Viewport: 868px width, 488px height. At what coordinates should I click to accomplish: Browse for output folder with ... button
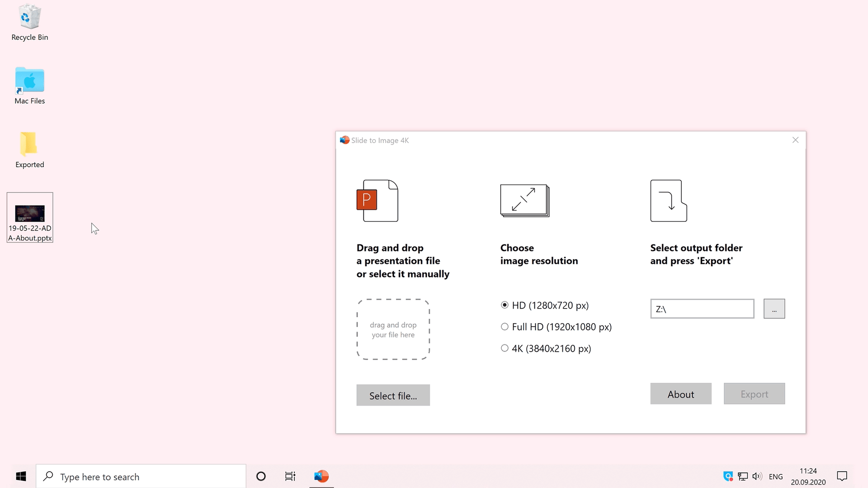tap(774, 309)
